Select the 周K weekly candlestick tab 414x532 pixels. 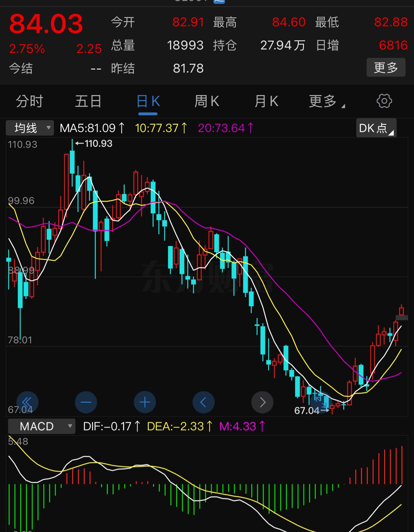(207, 101)
